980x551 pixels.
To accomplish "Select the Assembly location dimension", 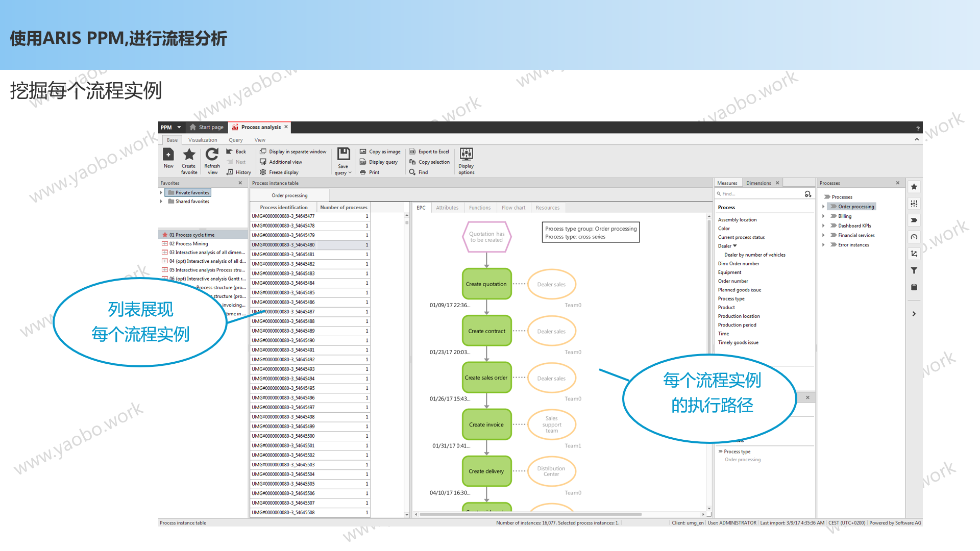I will tap(738, 220).
